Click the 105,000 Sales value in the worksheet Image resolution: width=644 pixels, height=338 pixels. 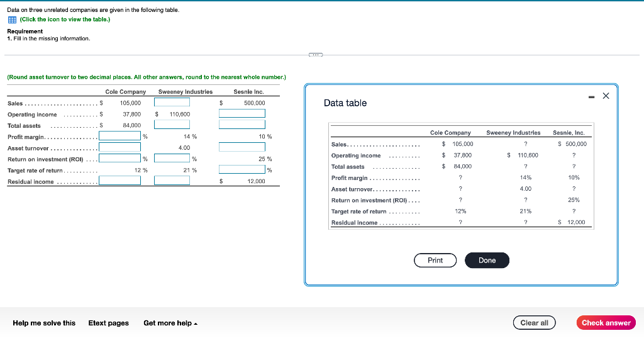pyautogui.click(x=130, y=103)
